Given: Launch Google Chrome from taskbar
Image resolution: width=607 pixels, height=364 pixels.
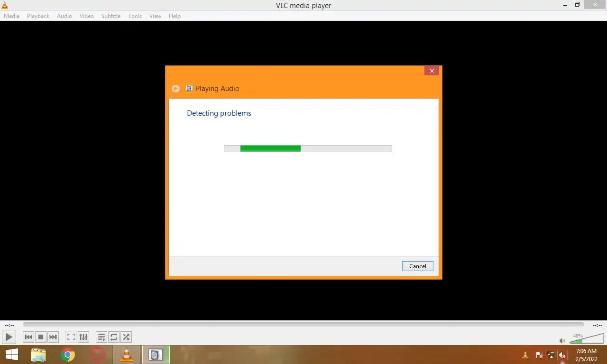Looking at the screenshot, I should click(x=68, y=355).
